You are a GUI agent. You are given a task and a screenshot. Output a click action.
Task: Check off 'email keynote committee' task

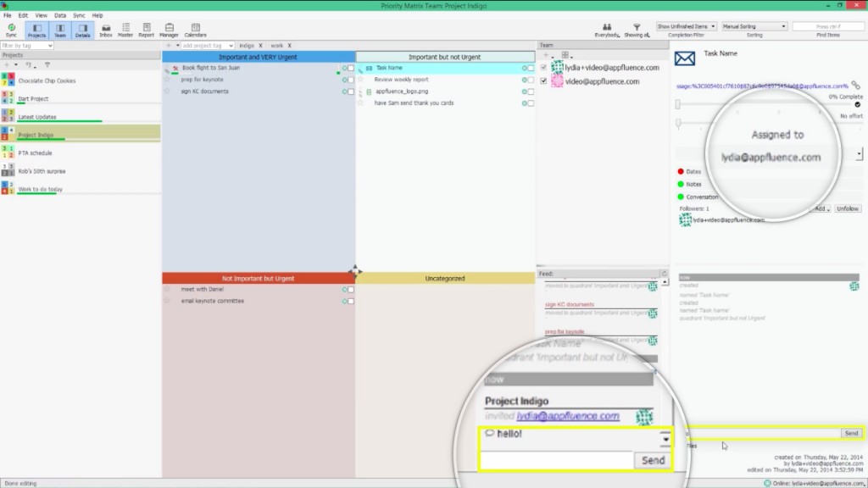[351, 301]
